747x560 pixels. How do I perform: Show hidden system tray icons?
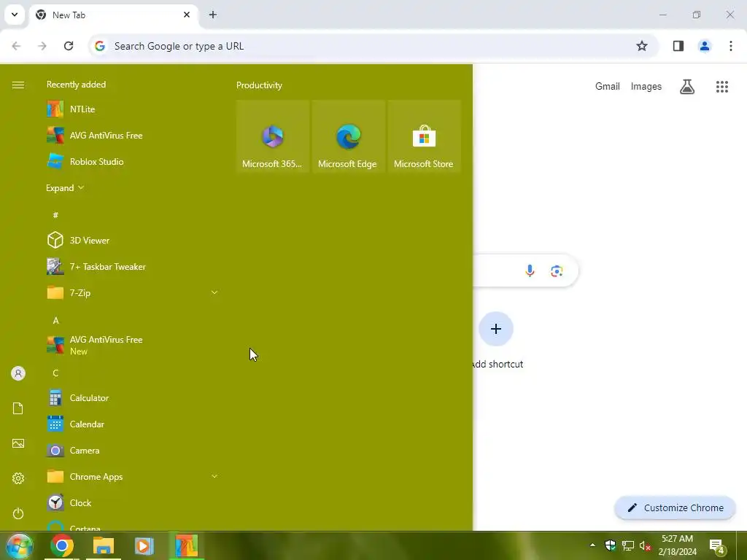tap(592, 545)
